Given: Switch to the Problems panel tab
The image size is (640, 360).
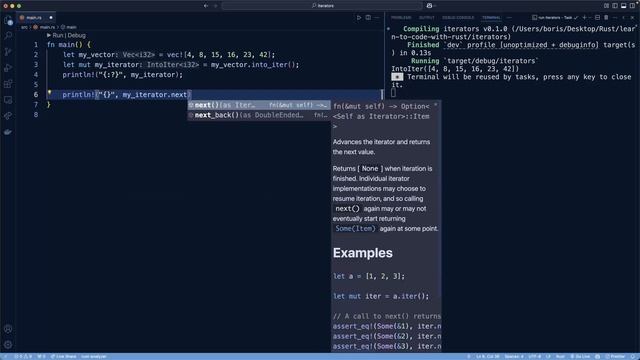Looking at the screenshot, I should click(401, 18).
